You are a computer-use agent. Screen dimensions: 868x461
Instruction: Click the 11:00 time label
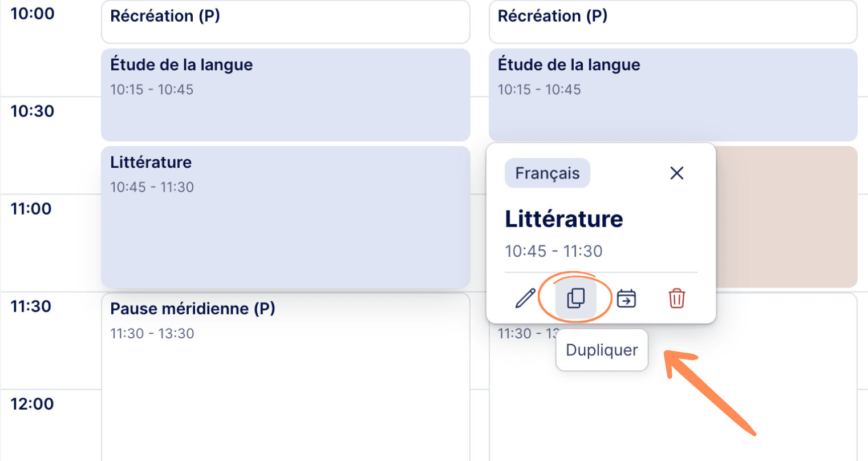31,209
